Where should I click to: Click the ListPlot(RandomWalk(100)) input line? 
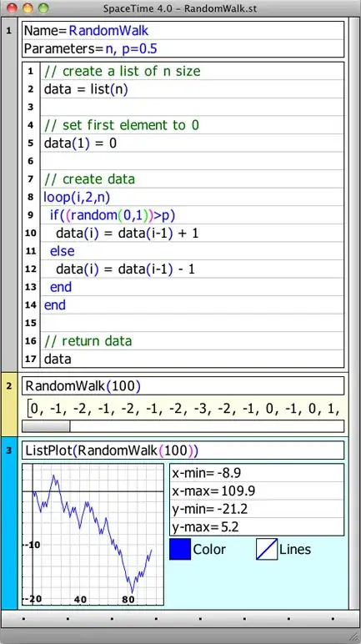tap(183, 450)
